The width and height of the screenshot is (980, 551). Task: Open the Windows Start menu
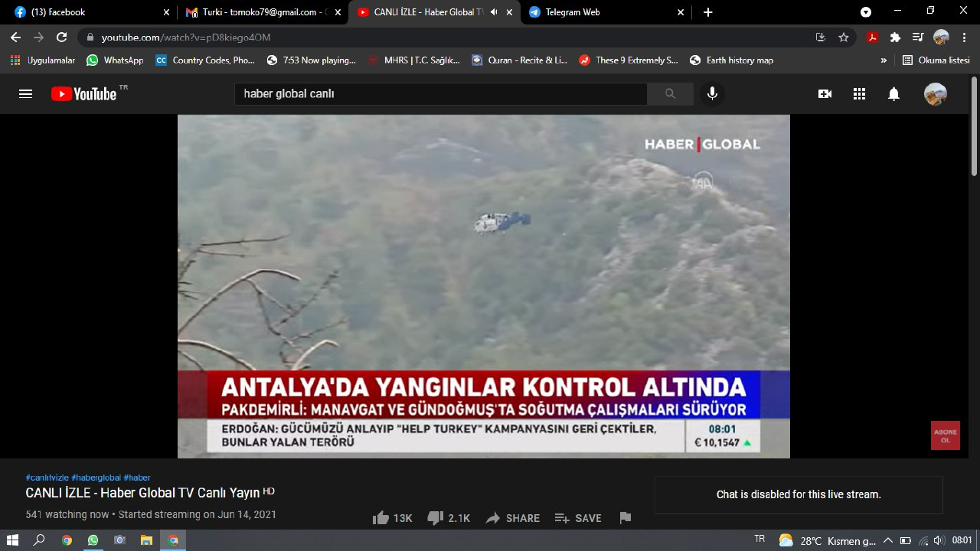point(14,540)
